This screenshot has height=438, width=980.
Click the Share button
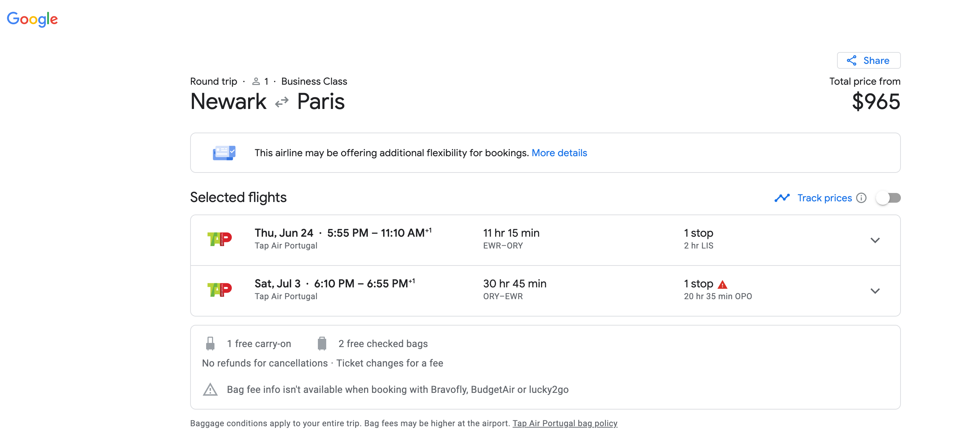(869, 60)
